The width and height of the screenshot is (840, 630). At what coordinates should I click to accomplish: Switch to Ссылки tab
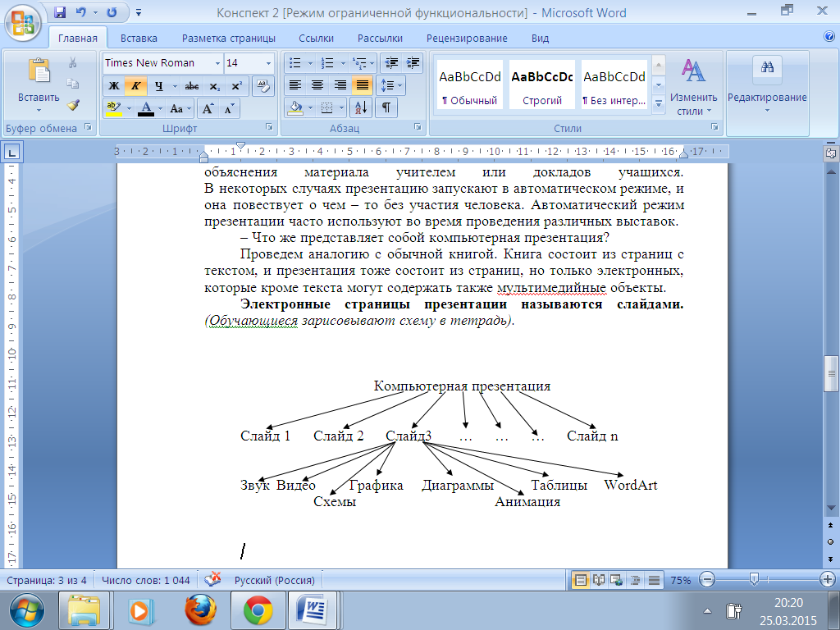(316, 38)
